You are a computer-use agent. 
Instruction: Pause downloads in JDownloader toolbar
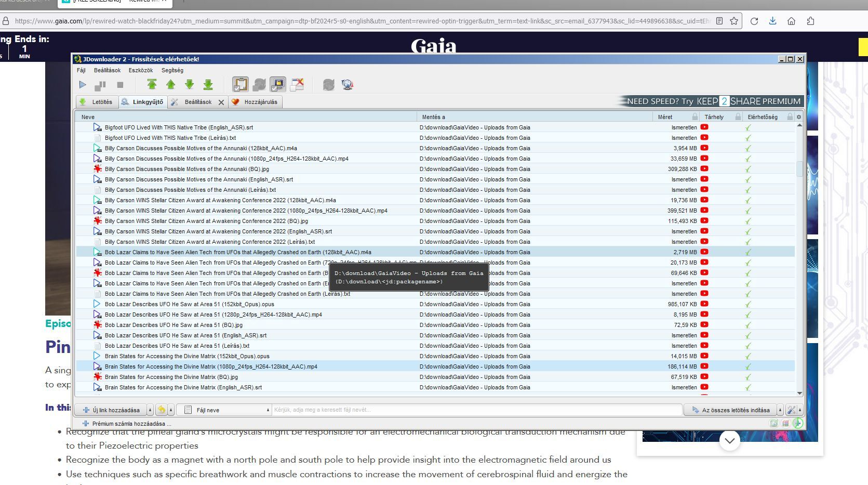pos(100,85)
